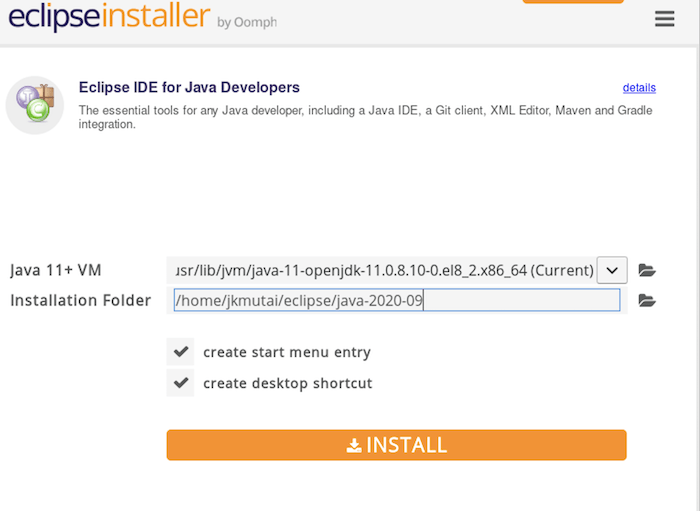Open the hamburger menu

click(x=664, y=19)
